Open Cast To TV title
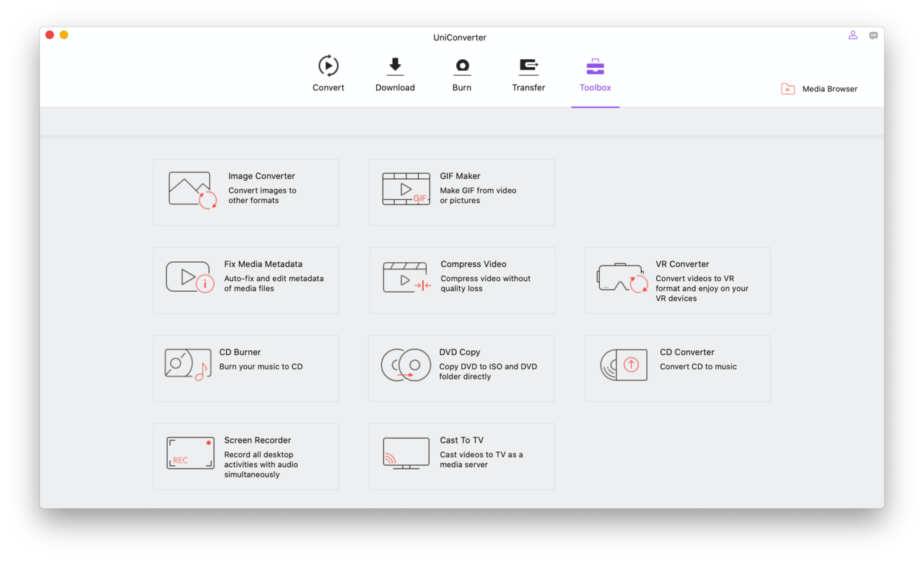924x561 pixels. point(462,440)
